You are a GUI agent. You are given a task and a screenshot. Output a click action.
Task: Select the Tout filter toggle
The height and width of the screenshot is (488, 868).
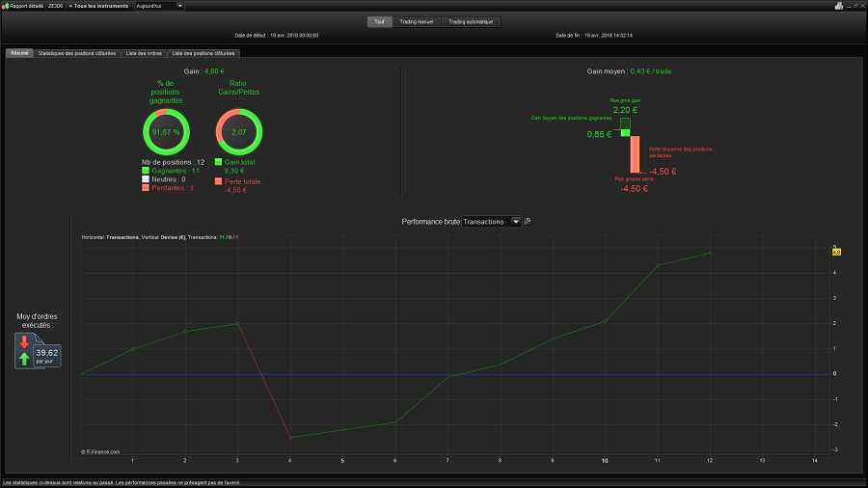[379, 21]
